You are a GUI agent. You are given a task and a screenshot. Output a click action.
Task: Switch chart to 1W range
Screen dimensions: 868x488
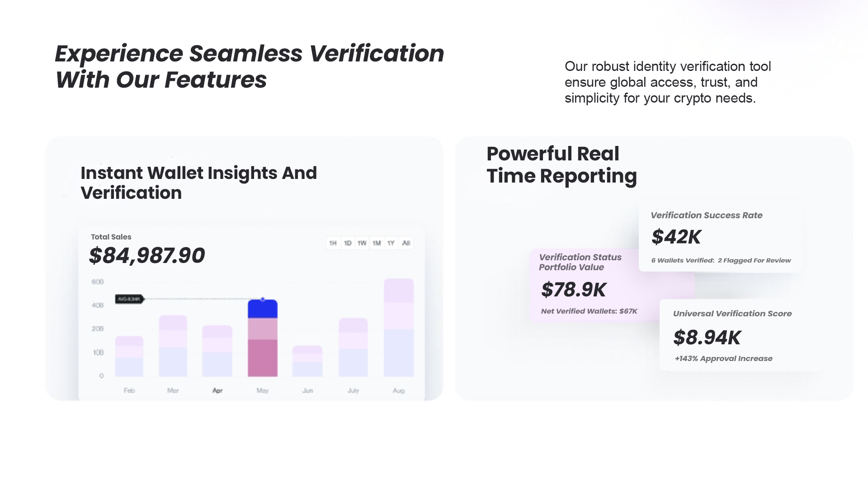pos(362,243)
